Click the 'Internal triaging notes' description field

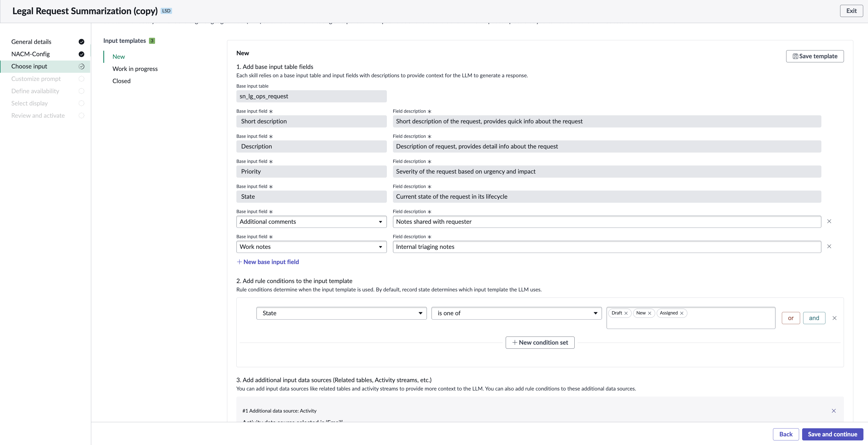(x=607, y=247)
